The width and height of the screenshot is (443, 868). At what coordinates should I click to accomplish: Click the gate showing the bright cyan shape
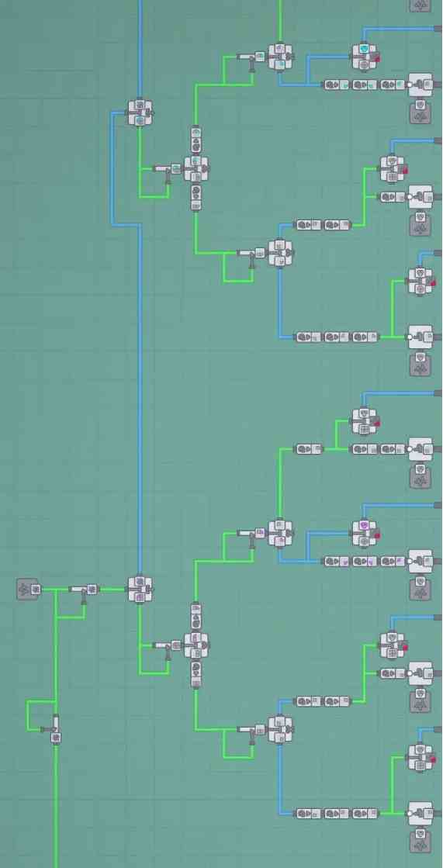365,57
